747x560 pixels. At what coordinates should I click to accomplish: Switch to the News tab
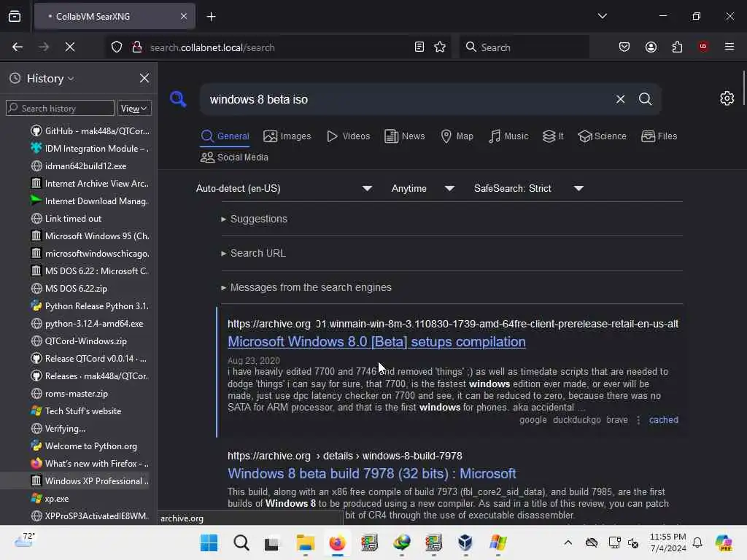[404, 136]
